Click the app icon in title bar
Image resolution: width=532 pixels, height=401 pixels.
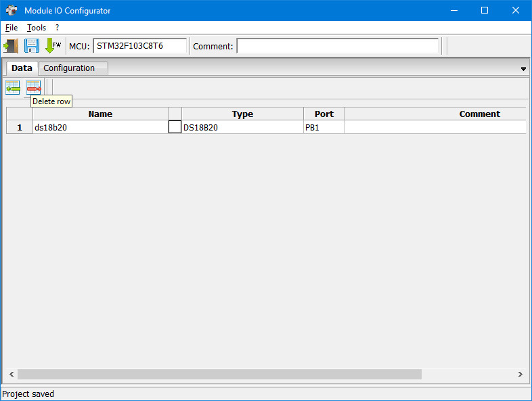tap(12, 10)
